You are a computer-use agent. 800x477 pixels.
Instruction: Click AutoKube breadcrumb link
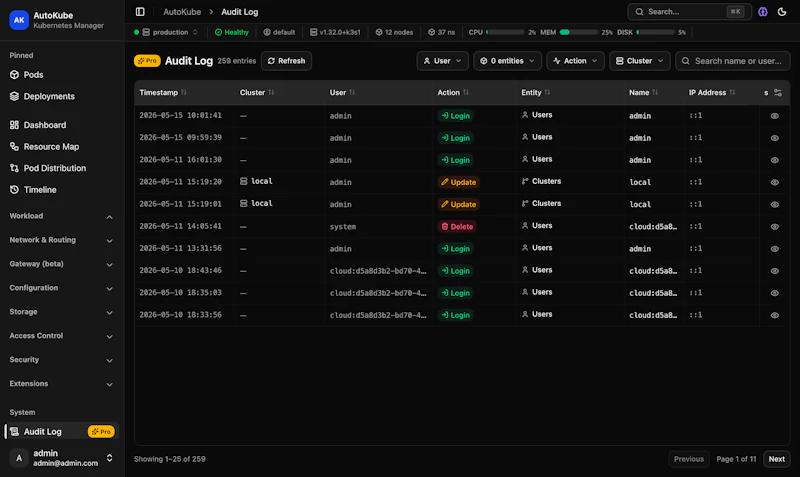pos(182,12)
